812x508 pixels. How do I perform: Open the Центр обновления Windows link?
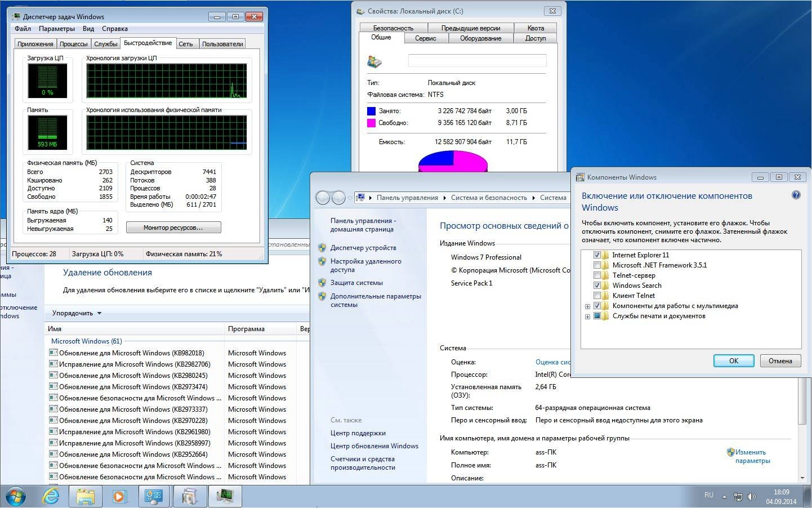pos(374,446)
